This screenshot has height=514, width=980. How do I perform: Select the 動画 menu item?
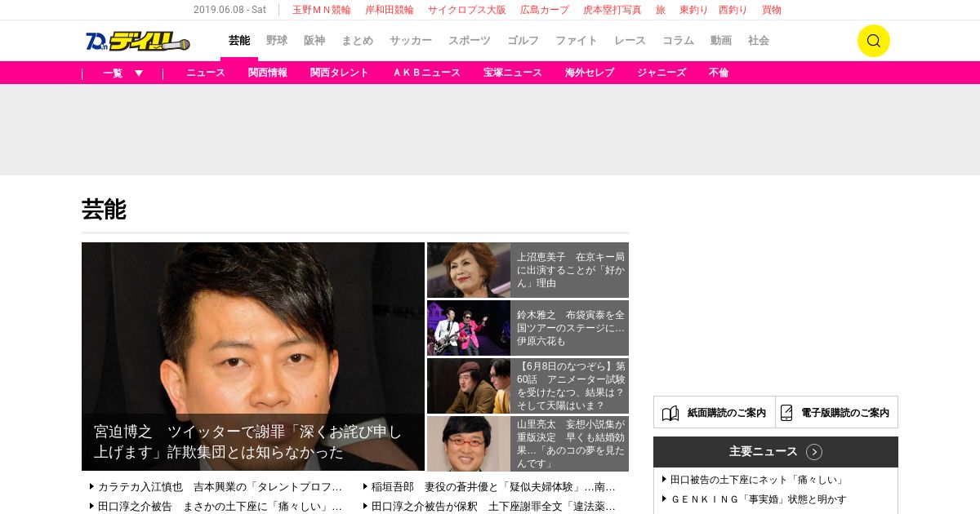pyautogui.click(x=721, y=41)
